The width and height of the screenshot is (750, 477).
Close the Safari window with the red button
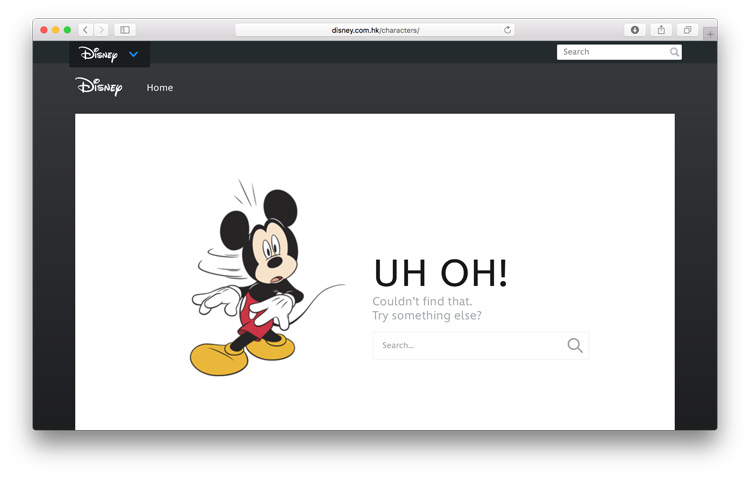coord(44,30)
